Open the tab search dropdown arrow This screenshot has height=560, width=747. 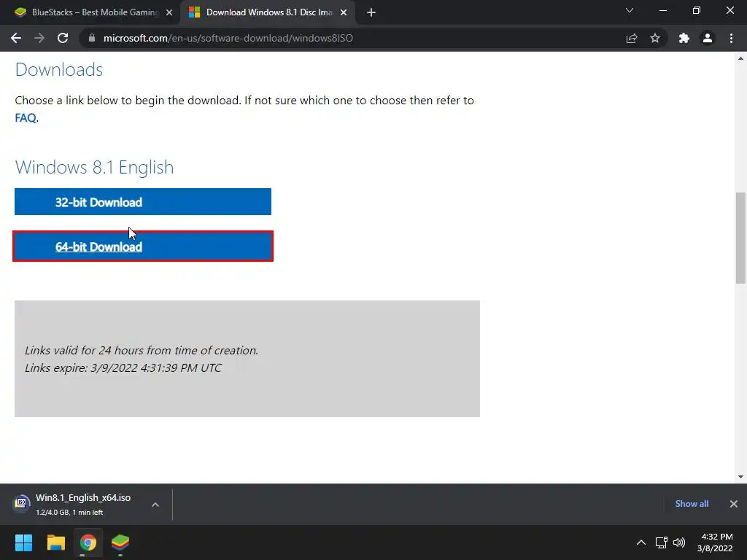tap(630, 10)
